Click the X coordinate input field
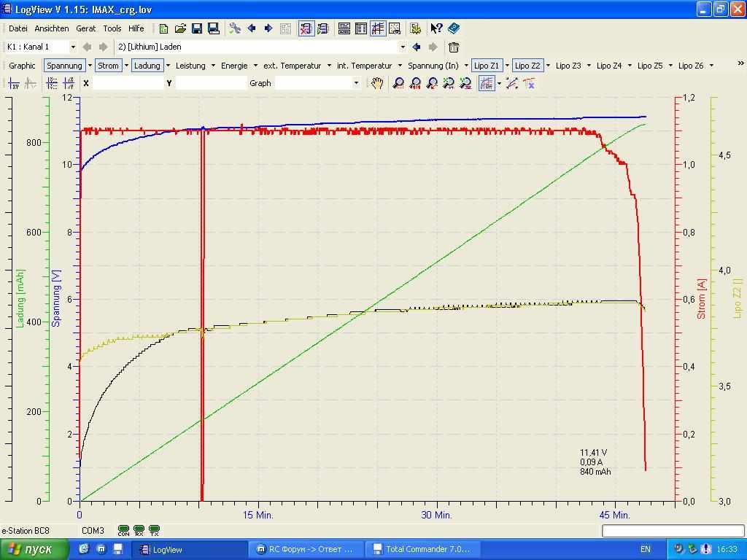747x560 pixels. click(128, 83)
